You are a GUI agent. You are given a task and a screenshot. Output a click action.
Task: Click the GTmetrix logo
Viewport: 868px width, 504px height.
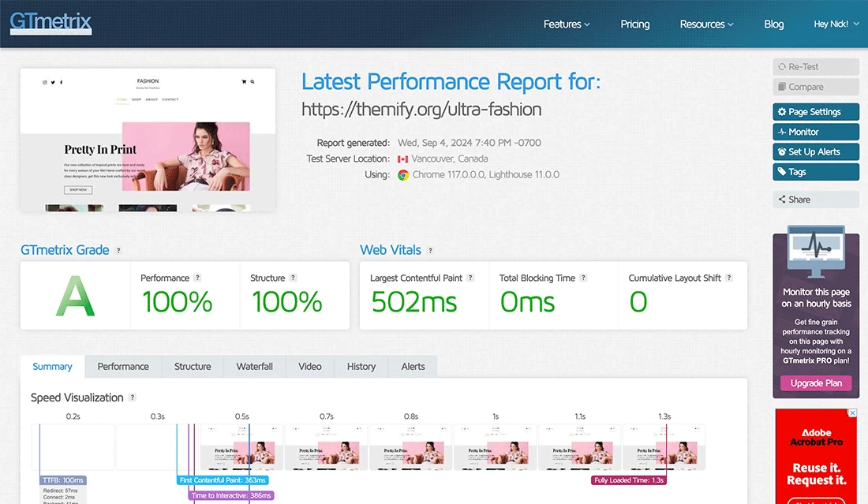(x=51, y=23)
